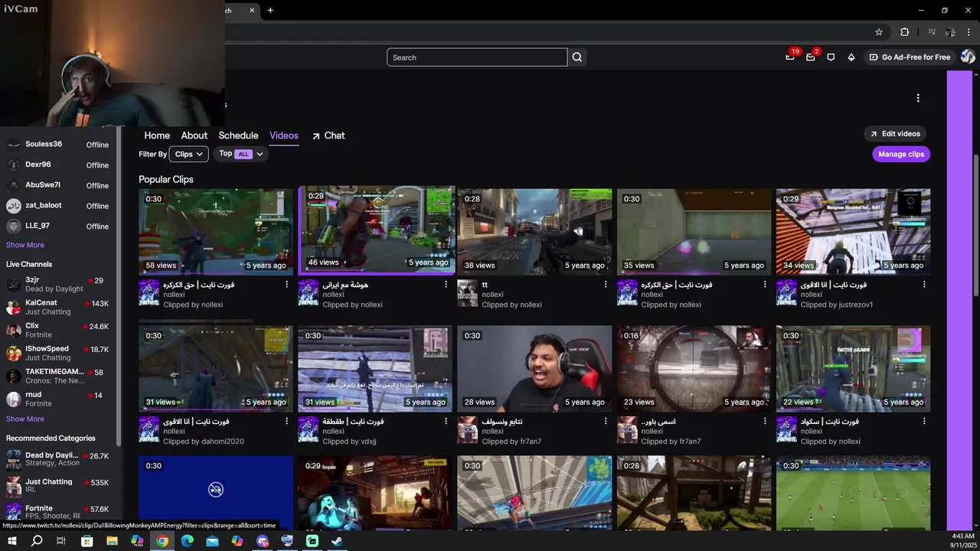The image size is (980, 551).
Task: Click the Manage clips button
Action: click(901, 154)
